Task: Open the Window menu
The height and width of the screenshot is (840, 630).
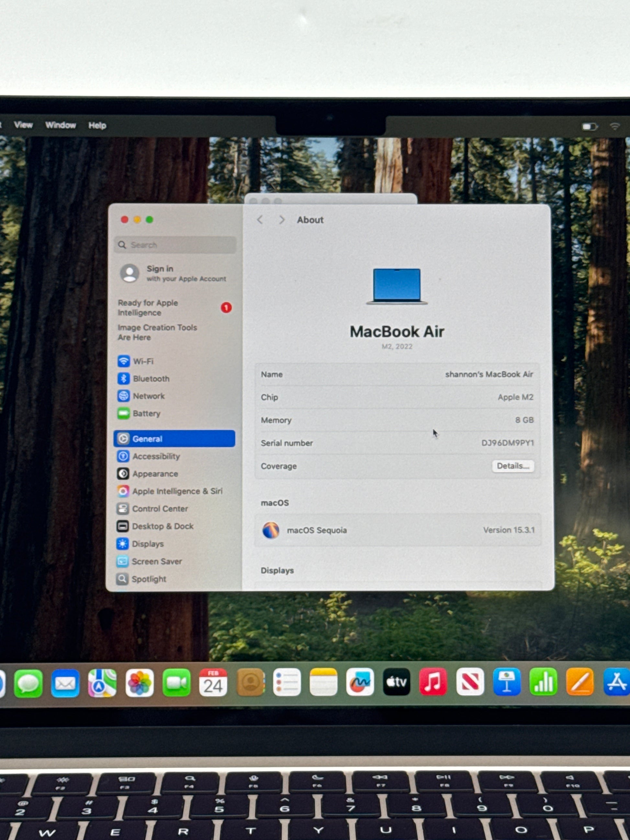Action: [x=61, y=125]
